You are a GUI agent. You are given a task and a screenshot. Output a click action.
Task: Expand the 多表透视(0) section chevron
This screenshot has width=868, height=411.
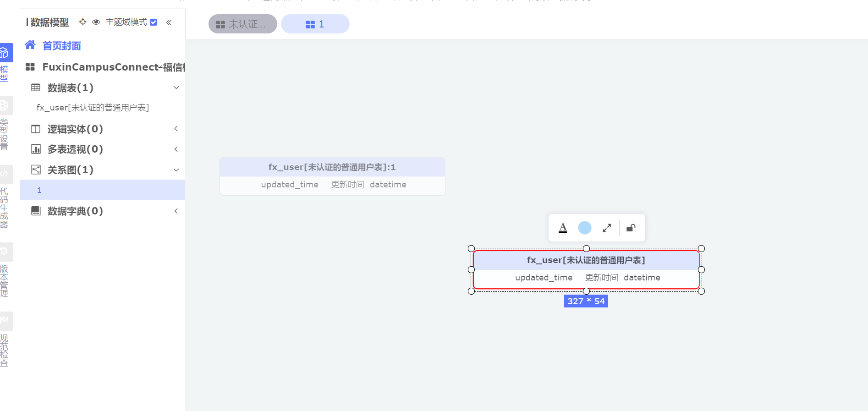(x=176, y=149)
